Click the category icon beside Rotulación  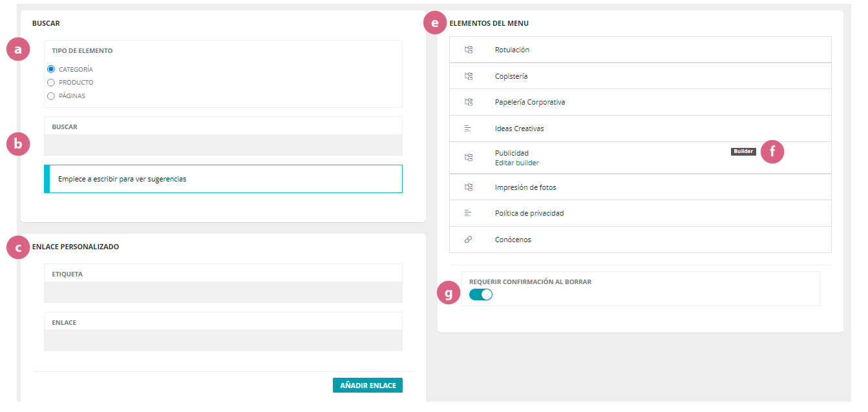pos(469,50)
